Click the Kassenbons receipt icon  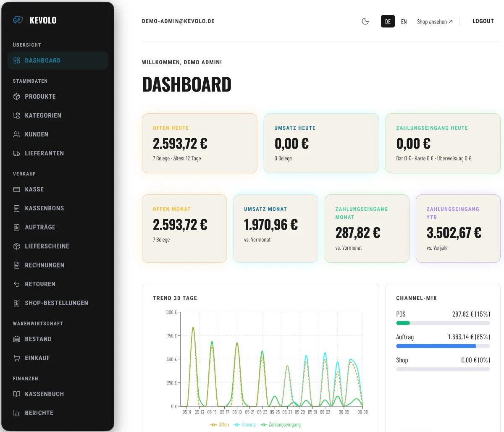(17, 208)
